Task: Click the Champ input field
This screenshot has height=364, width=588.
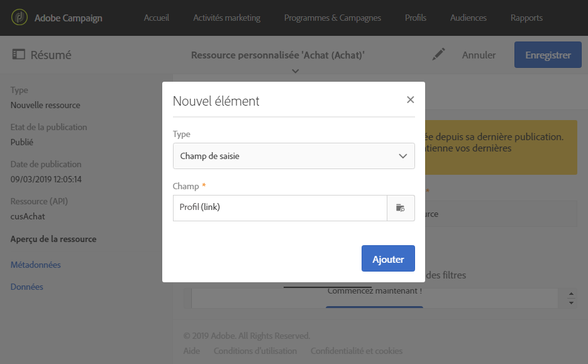Action: [x=280, y=208]
